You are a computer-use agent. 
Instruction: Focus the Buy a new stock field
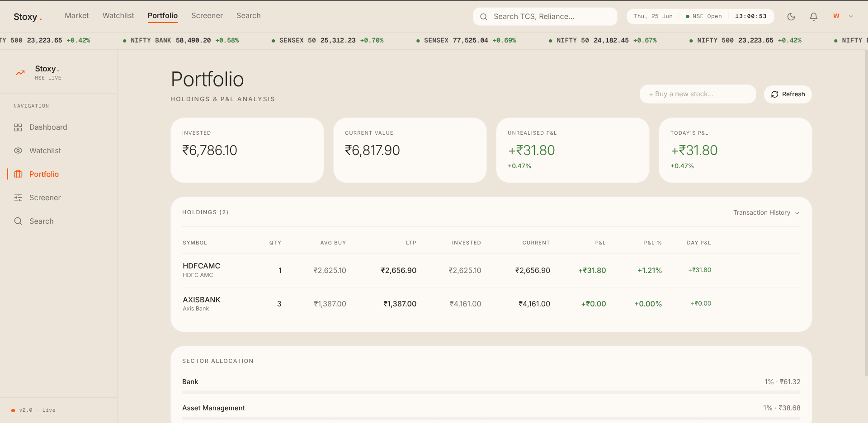(x=698, y=94)
